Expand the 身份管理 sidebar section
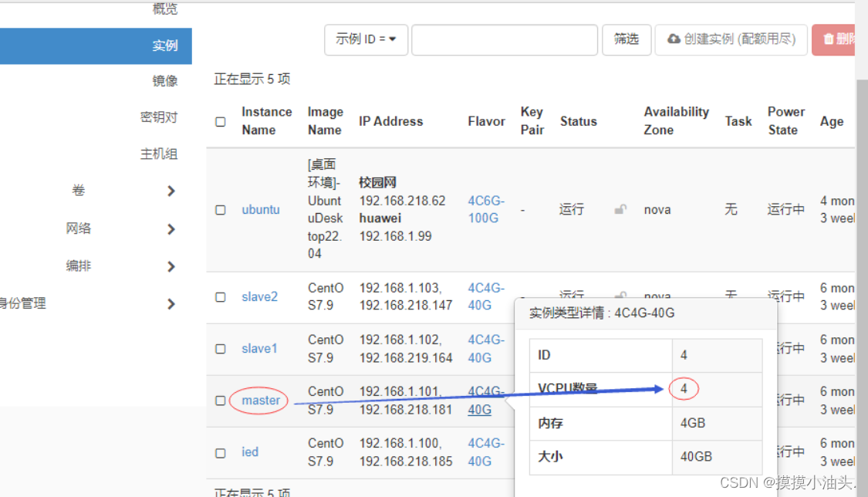868x497 pixels. 23,303
